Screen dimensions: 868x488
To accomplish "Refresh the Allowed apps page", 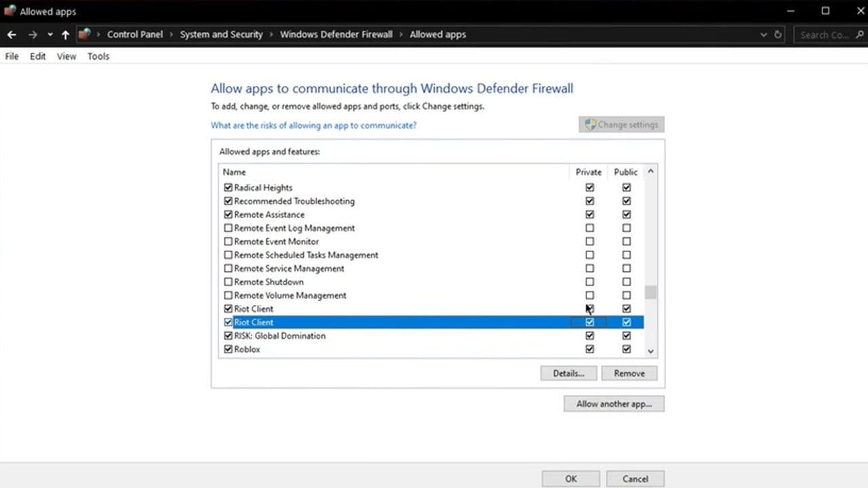I will point(778,35).
